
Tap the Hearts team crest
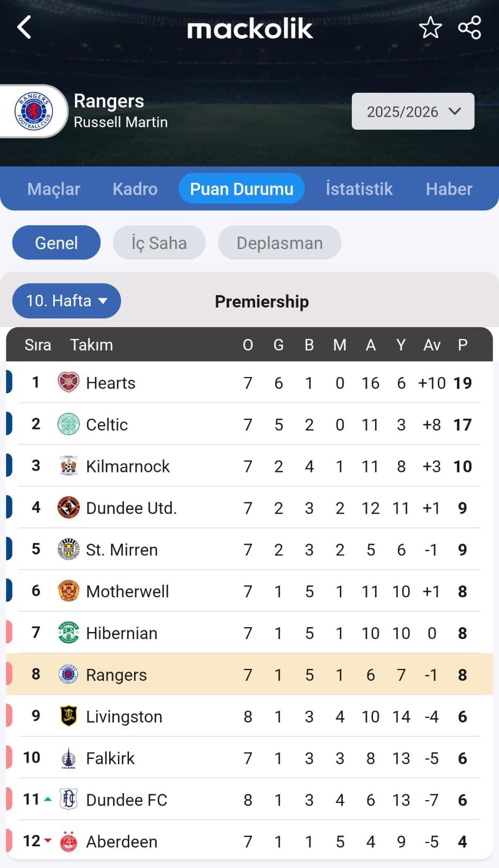(68, 382)
